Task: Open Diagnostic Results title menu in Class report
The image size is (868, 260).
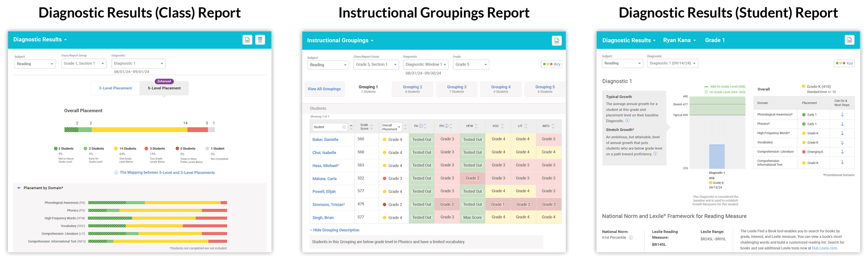Action: point(40,40)
